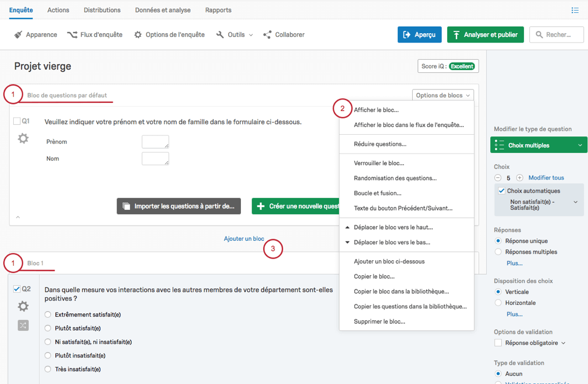Click the Apparence paint roller icon
588x384 pixels.
point(18,35)
